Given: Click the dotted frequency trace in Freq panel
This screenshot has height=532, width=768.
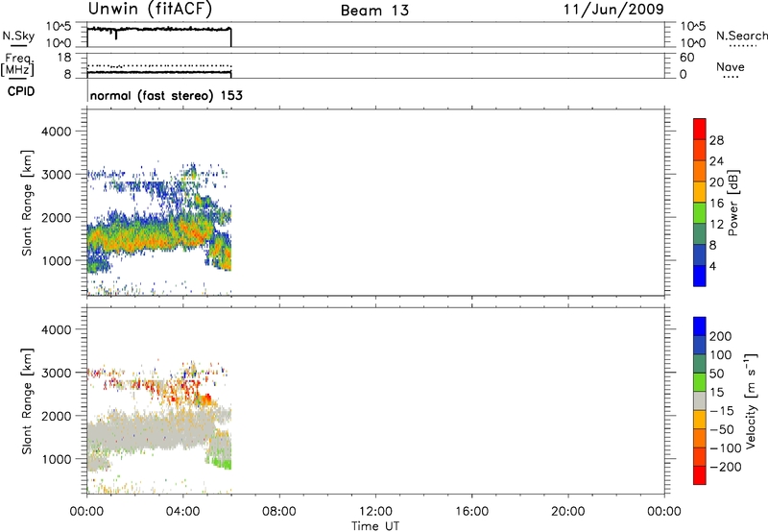Looking at the screenshot, I should coord(159,65).
